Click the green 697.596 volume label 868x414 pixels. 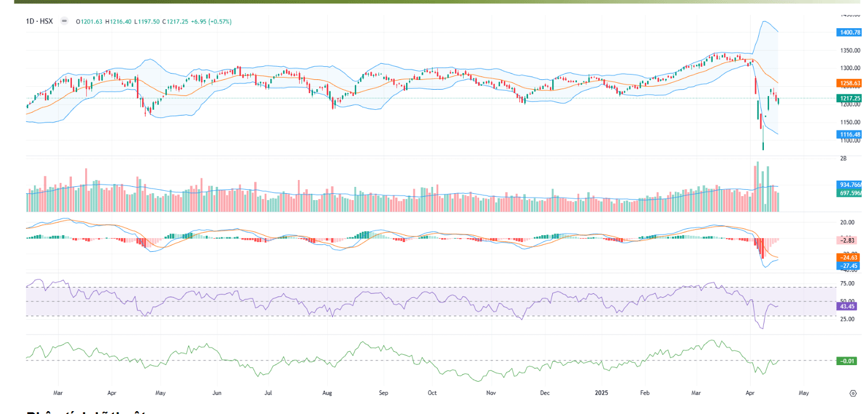tap(849, 193)
